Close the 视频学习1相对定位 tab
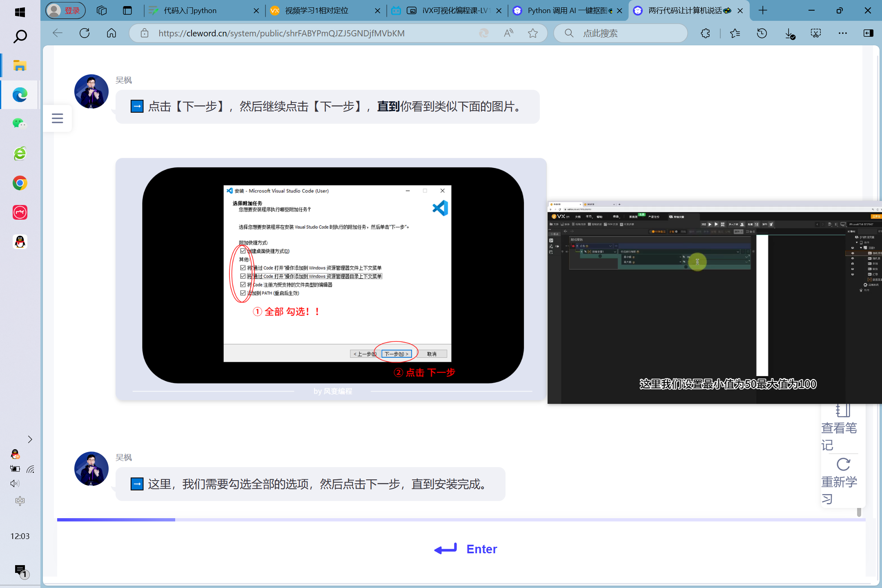Screen dimensions: 882x588 tap(378, 11)
